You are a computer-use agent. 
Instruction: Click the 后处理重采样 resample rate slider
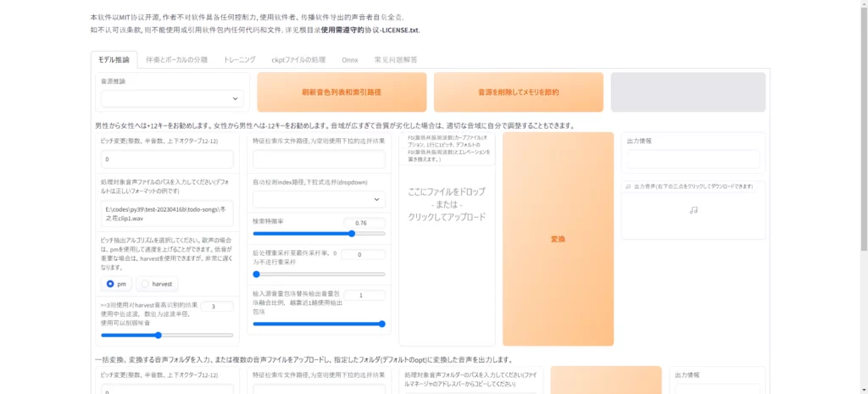click(318, 275)
